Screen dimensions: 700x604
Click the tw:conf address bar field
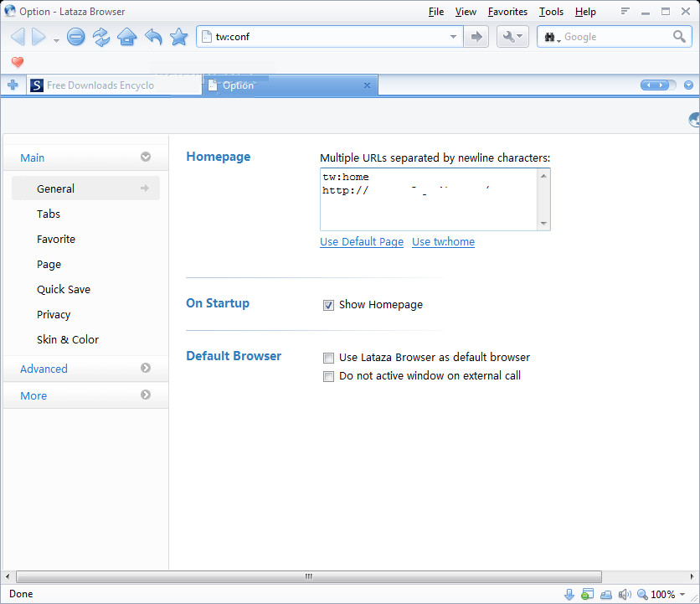point(331,37)
